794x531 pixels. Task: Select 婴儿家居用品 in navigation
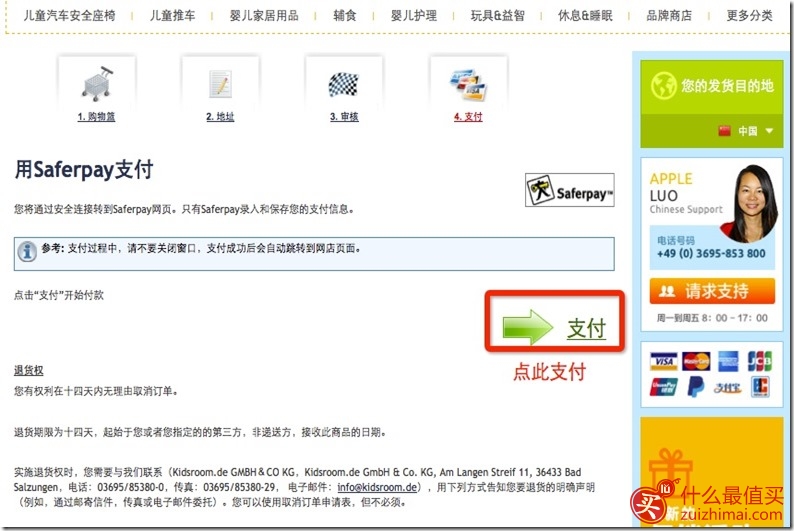[264, 16]
